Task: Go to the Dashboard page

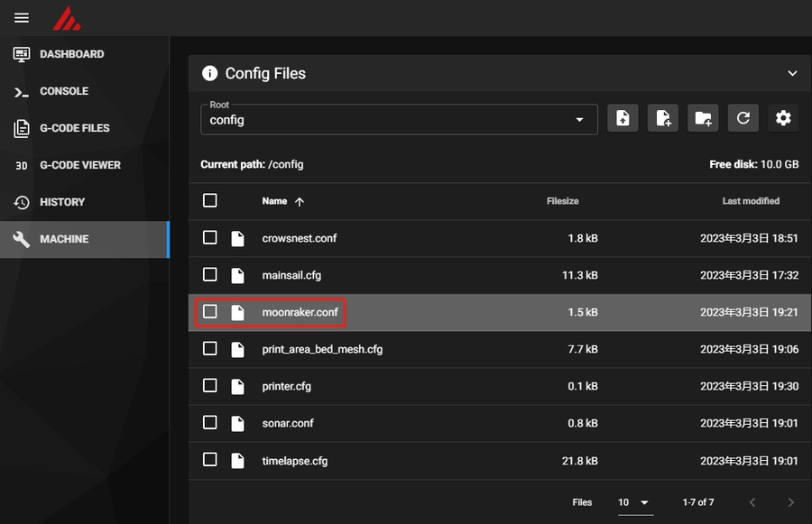Action: [x=71, y=54]
